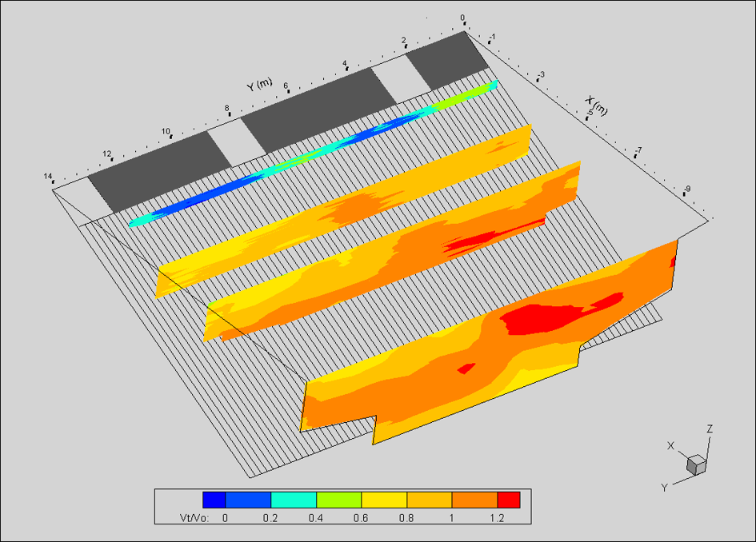This screenshot has width=756, height=542.
Task: Click the 0.6 value on the legend
Action: click(361, 518)
